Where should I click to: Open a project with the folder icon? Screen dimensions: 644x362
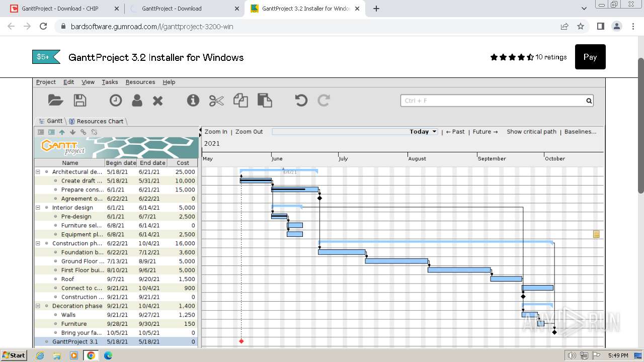click(x=56, y=101)
